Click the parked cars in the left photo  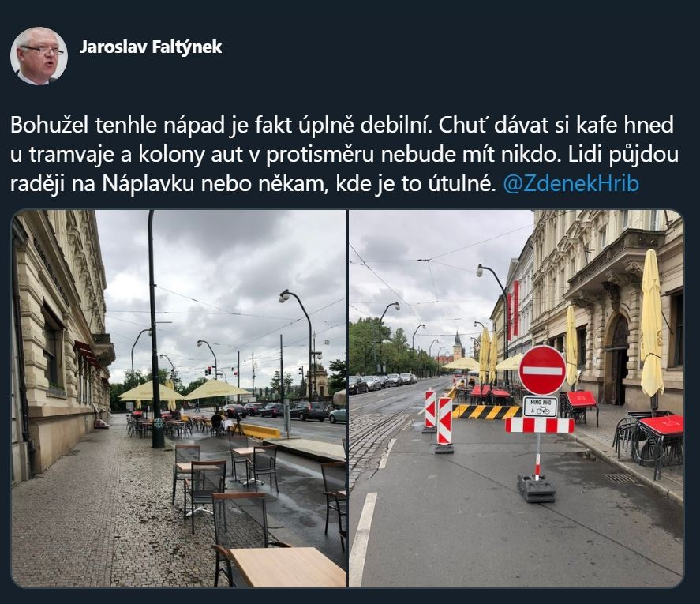tap(285, 410)
